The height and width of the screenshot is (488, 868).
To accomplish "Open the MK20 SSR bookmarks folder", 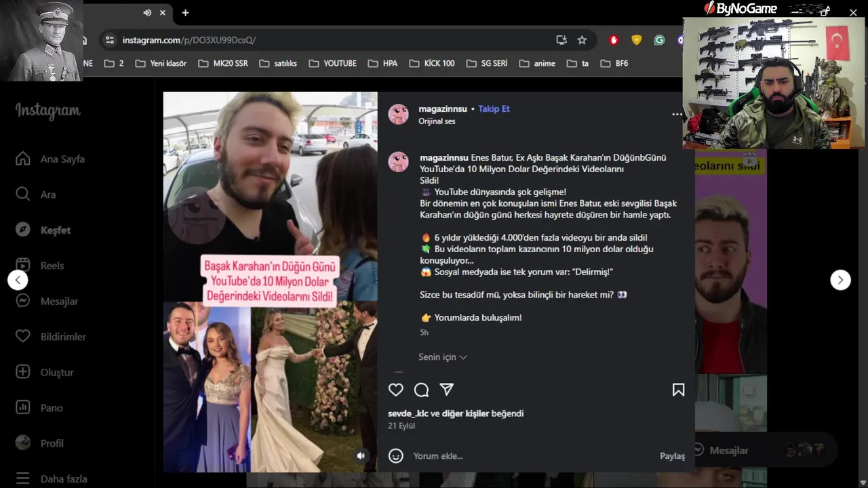I will tap(223, 63).
